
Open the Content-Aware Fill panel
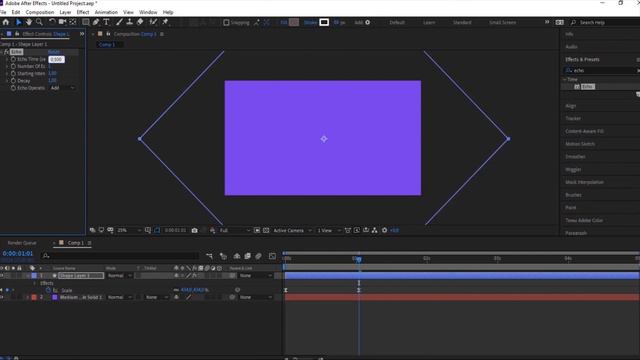pyautogui.click(x=584, y=131)
